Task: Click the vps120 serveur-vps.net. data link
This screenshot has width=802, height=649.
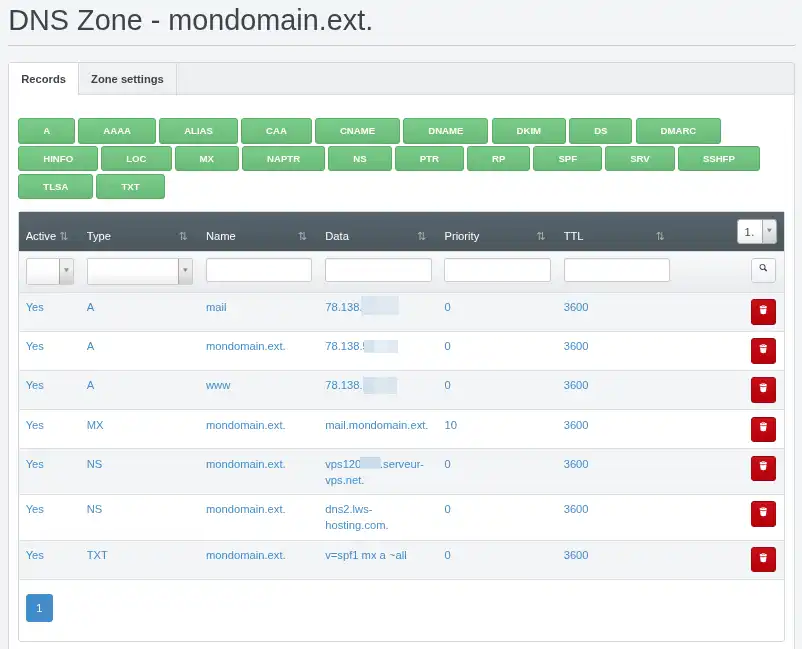Action: click(374, 472)
